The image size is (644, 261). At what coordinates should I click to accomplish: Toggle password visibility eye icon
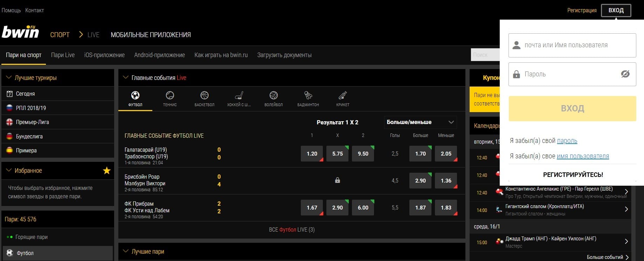point(625,74)
